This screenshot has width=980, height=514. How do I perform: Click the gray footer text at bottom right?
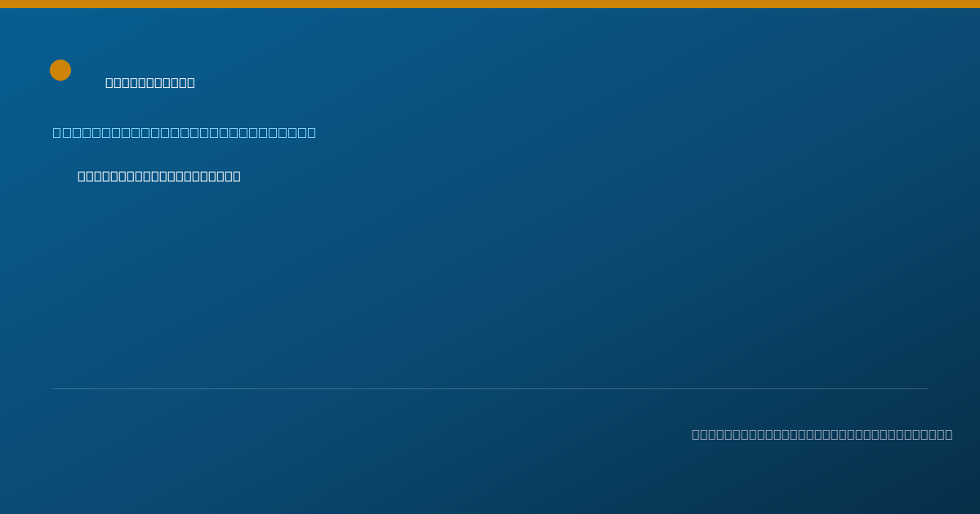(822, 434)
